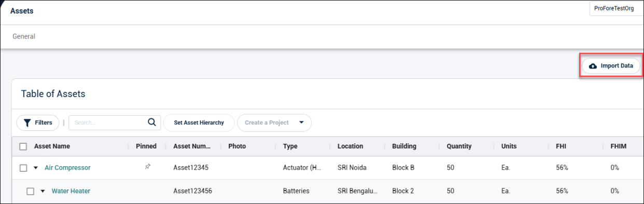Collapse the Water Heater tree row
This screenshot has width=644, height=204.
43,192
